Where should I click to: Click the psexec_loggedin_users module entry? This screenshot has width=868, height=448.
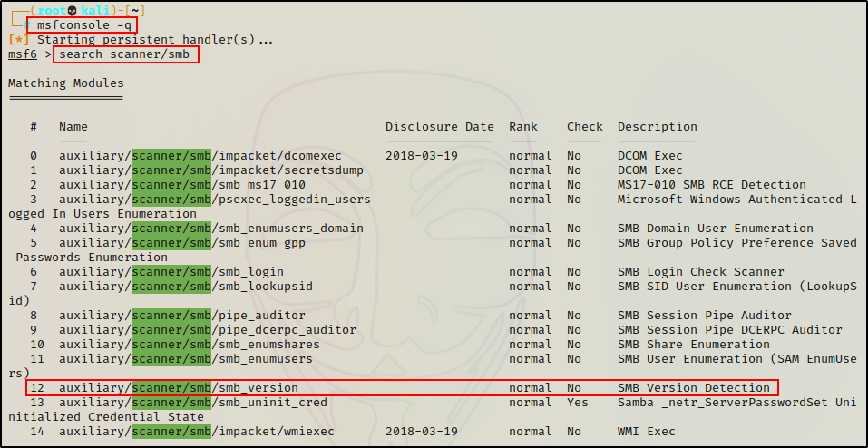tap(214, 200)
